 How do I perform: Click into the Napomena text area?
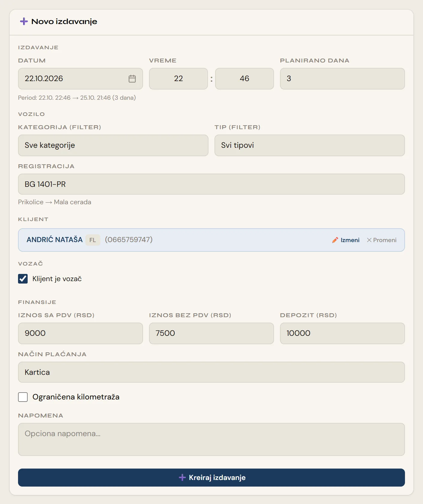211,439
